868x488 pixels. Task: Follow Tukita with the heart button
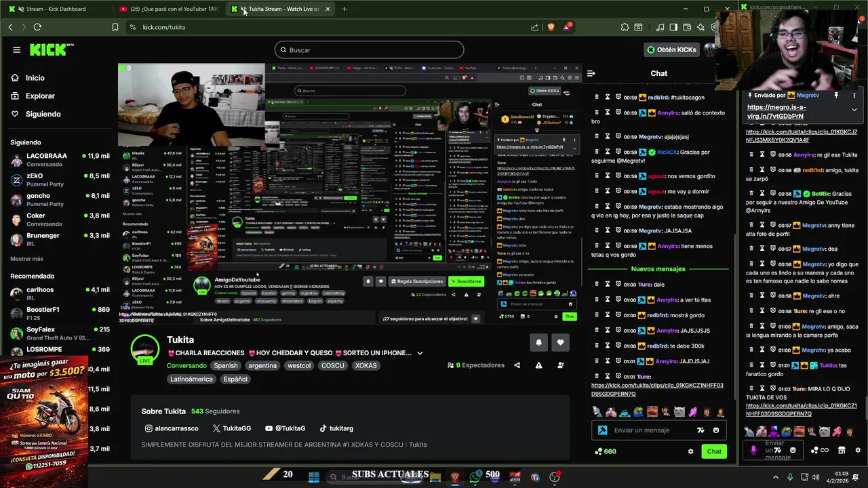(560, 342)
